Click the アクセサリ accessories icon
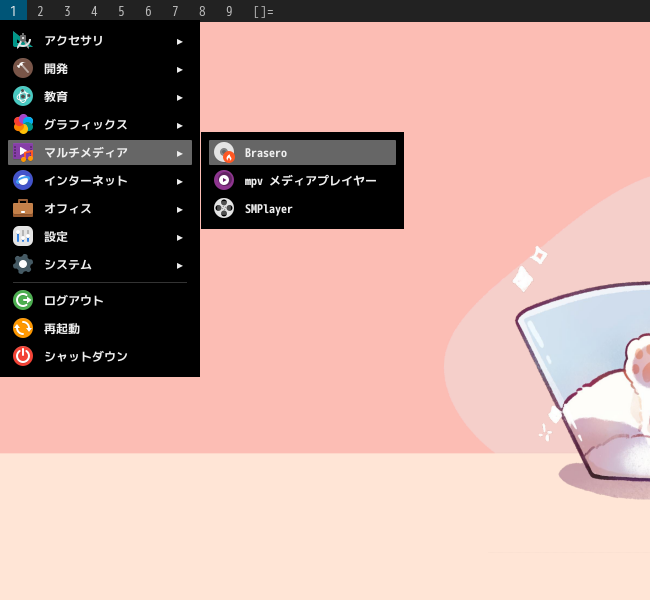Image resolution: width=650 pixels, height=600 pixels. [x=23, y=40]
